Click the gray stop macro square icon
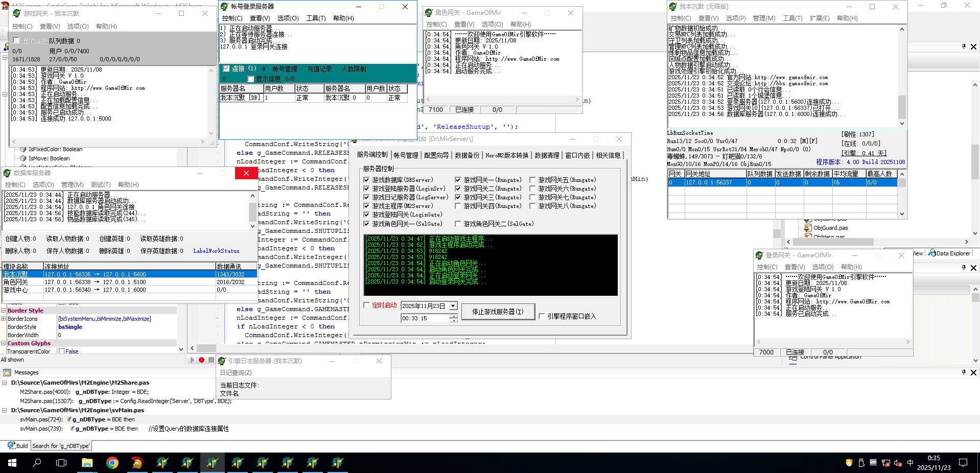 click(211, 360)
